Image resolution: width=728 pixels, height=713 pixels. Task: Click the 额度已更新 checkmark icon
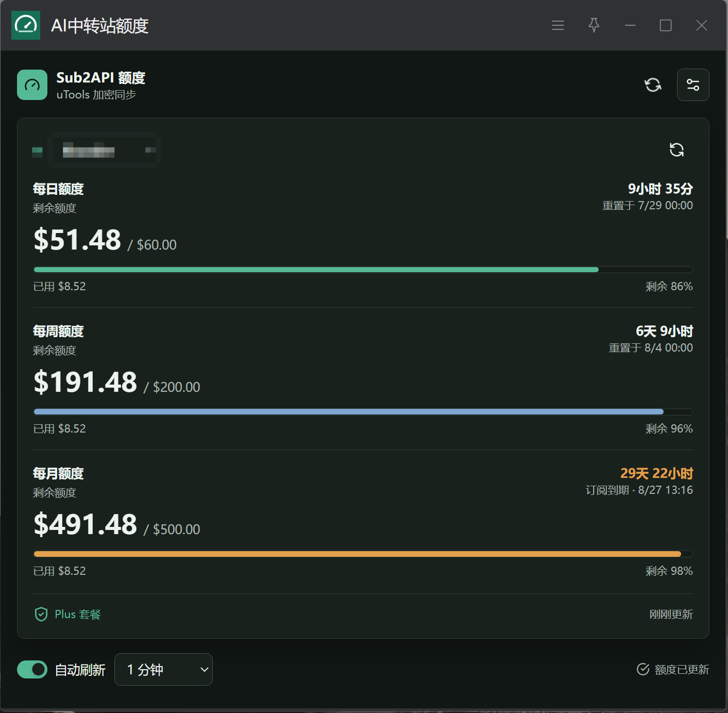tap(643, 669)
